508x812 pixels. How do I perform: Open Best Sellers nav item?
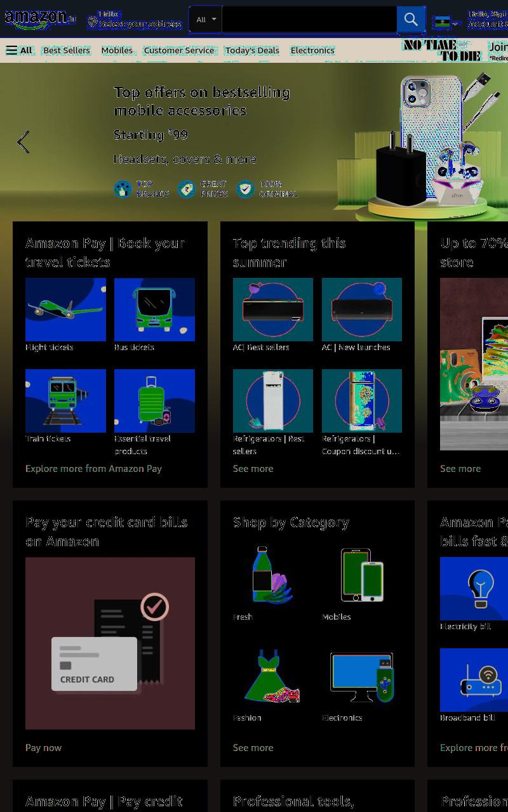click(x=67, y=50)
